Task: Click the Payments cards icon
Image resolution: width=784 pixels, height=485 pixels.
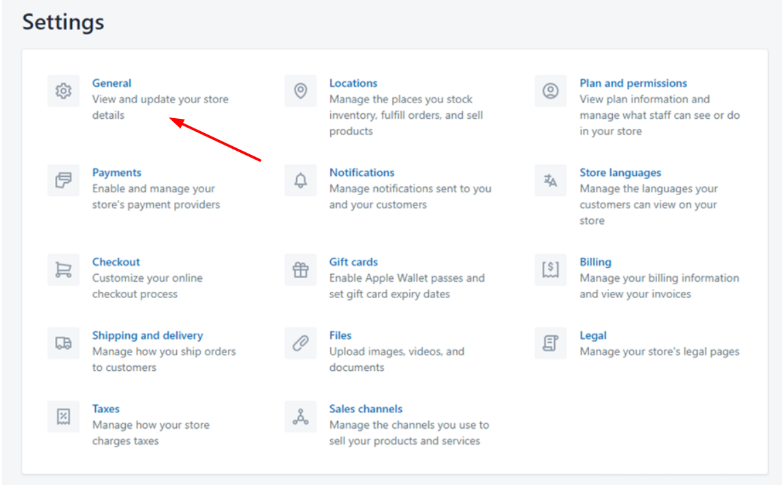Action: pos(64,180)
